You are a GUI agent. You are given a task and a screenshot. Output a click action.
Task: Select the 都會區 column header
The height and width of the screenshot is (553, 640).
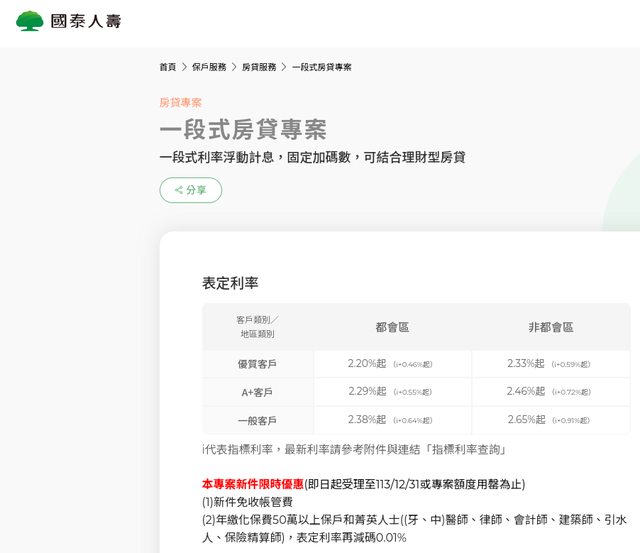coord(392,327)
